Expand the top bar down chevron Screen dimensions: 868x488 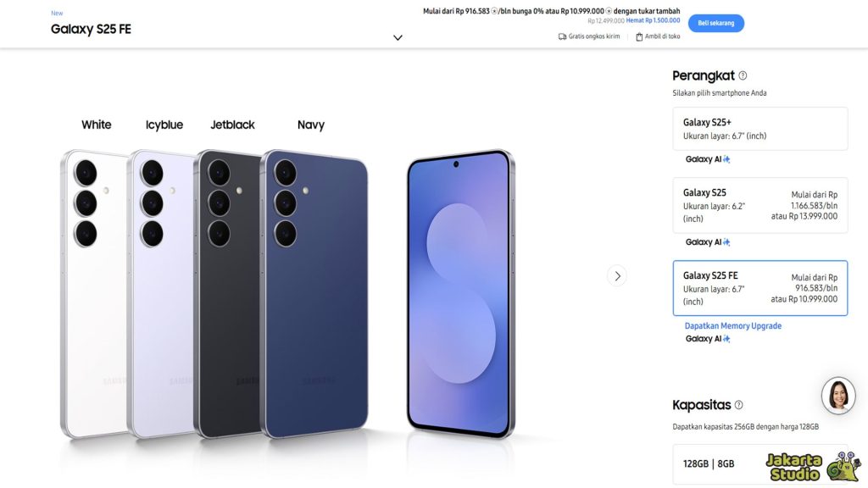[x=398, y=37]
